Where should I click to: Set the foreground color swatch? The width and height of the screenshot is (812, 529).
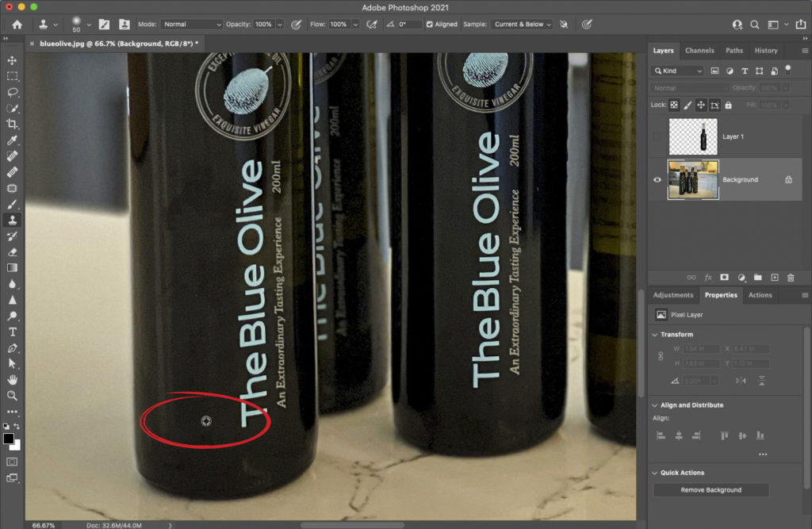click(x=8, y=439)
